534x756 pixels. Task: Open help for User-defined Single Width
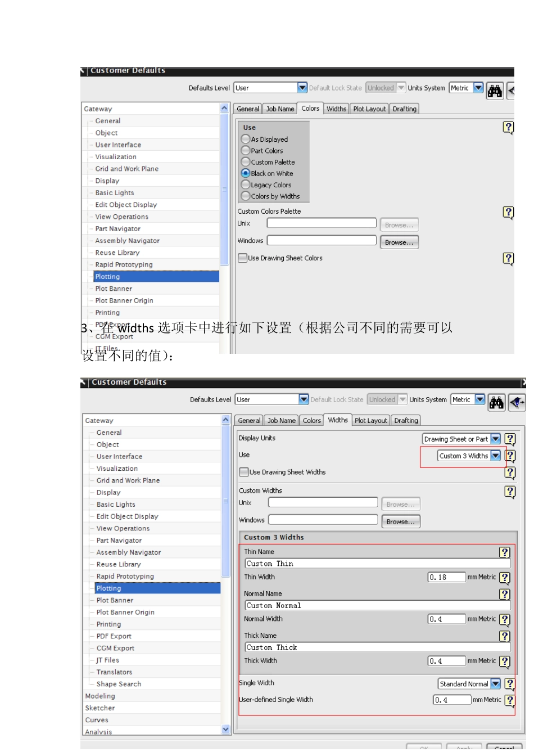[x=510, y=700]
